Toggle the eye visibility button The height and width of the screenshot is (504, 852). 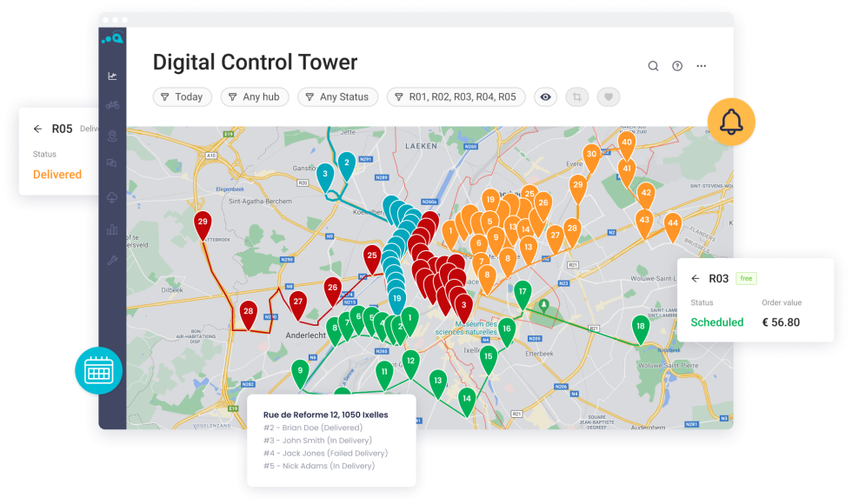click(546, 97)
